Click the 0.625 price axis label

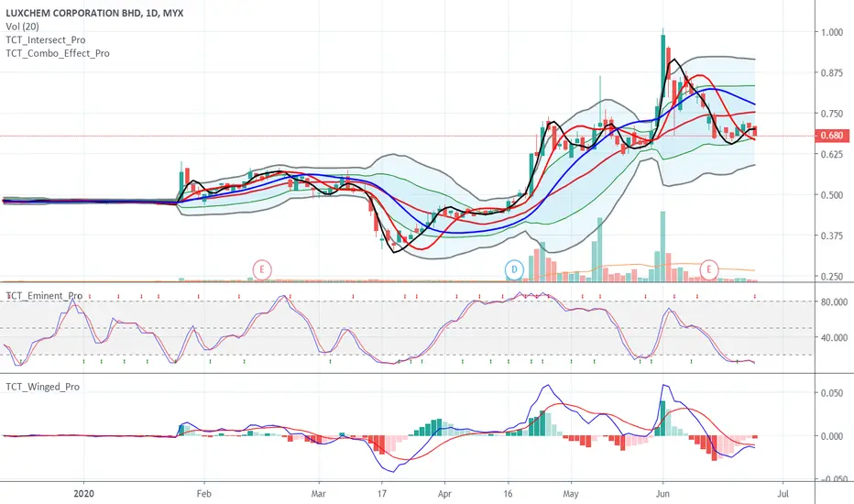(x=832, y=154)
